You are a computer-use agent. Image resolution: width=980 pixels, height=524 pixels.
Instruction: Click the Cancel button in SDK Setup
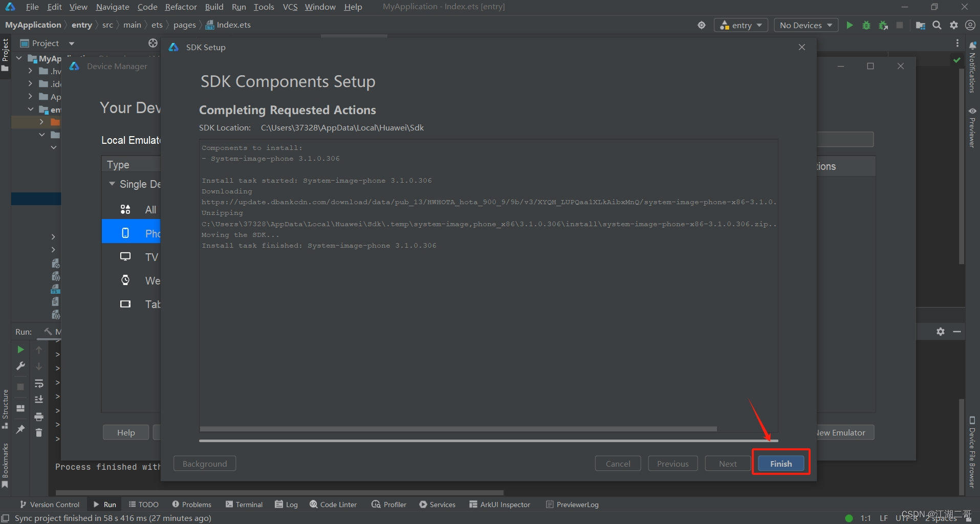[618, 464]
